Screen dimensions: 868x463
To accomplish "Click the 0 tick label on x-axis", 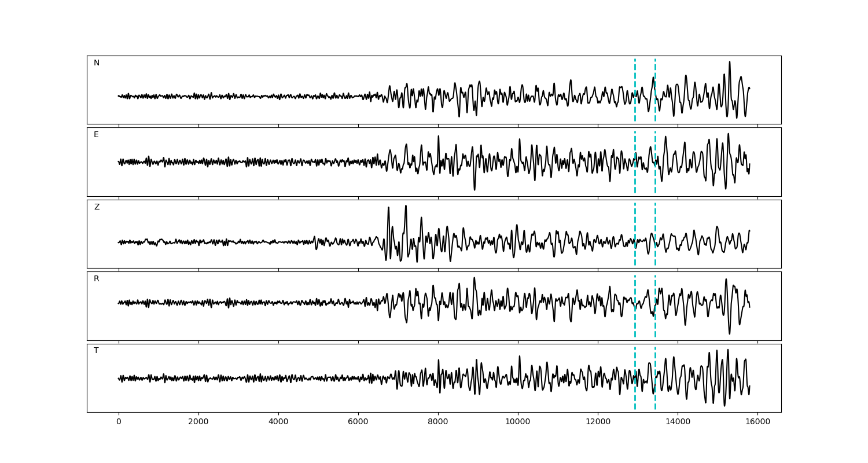I will (x=119, y=422).
